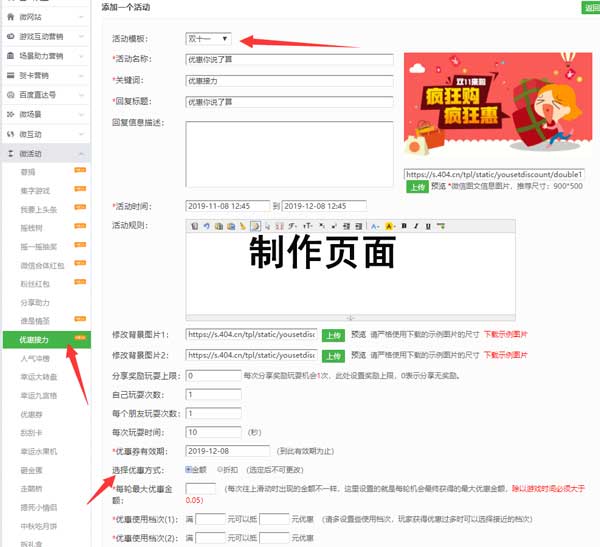Expand the 微互动 menu chevron
This screenshot has width=600, height=547.
81,134
